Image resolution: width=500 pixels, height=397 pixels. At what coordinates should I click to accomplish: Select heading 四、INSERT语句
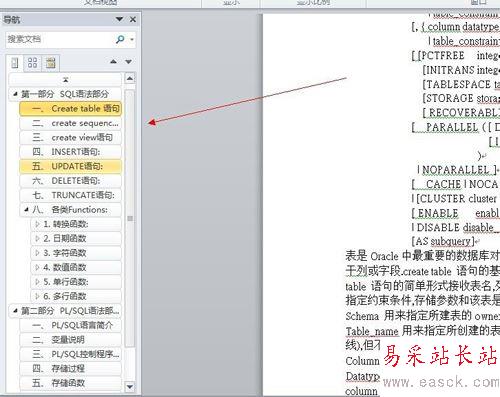(x=70, y=152)
